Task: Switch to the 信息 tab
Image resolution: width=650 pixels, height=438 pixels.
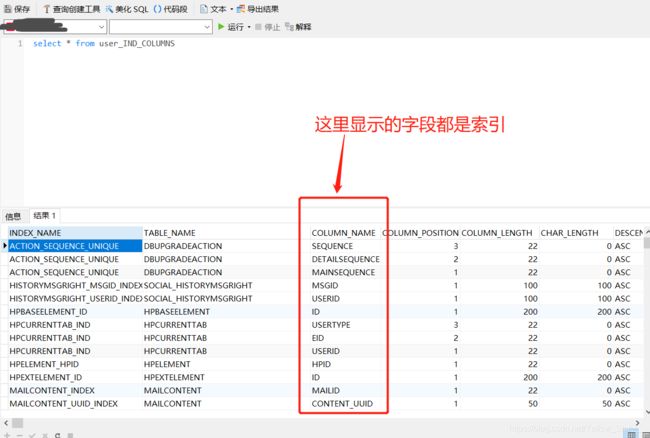Action: click(13, 216)
